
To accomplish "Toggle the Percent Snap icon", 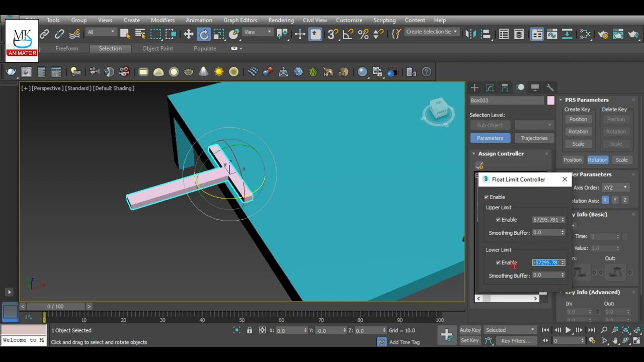I will [x=363, y=34].
